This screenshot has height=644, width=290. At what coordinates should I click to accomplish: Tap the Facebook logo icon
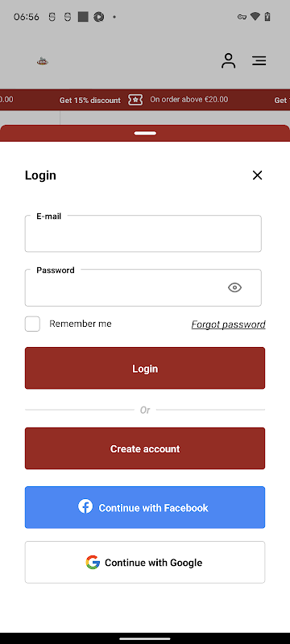(x=85, y=506)
